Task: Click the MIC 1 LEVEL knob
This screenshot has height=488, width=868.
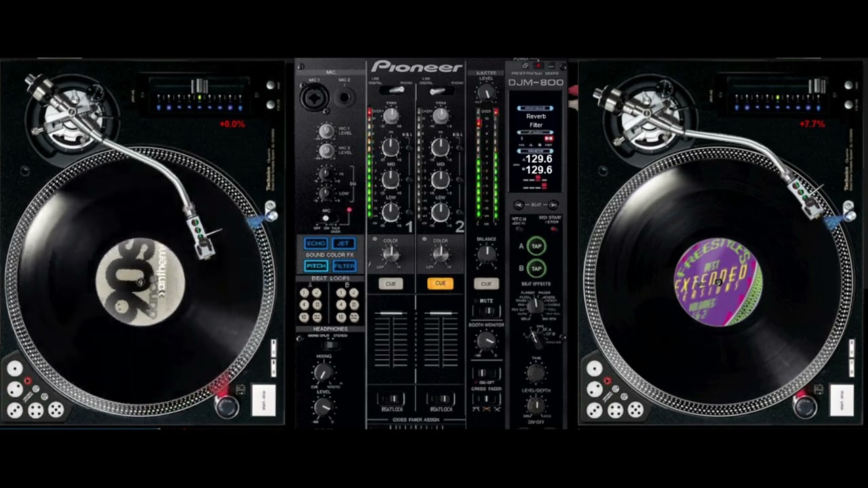Action: [x=326, y=131]
